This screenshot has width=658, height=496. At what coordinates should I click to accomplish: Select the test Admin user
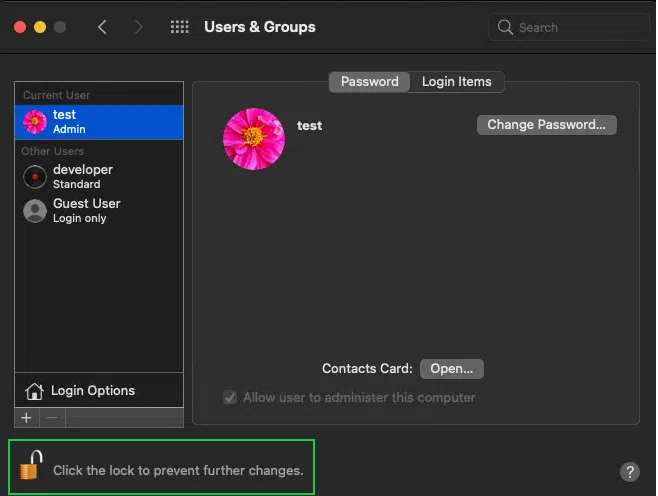coord(98,122)
